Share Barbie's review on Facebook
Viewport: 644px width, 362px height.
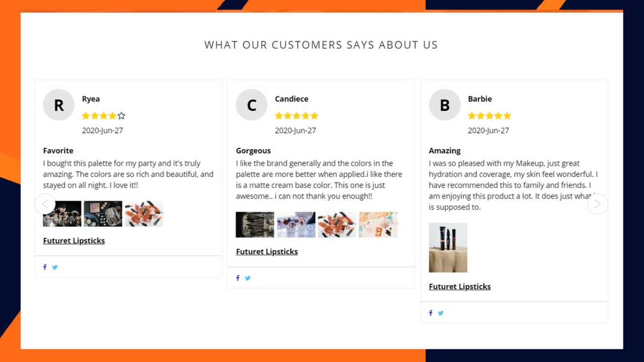(x=431, y=313)
